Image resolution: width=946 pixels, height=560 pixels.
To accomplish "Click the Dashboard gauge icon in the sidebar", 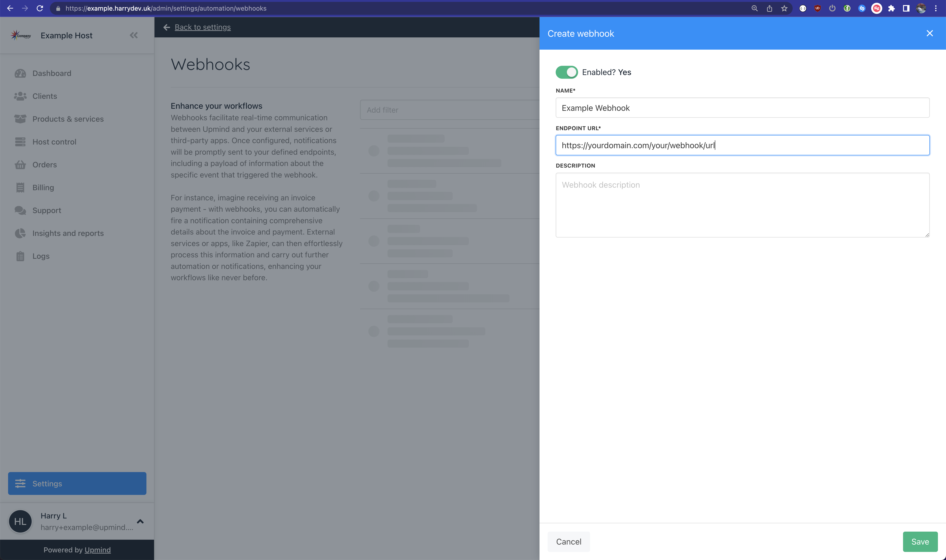I will click(20, 73).
